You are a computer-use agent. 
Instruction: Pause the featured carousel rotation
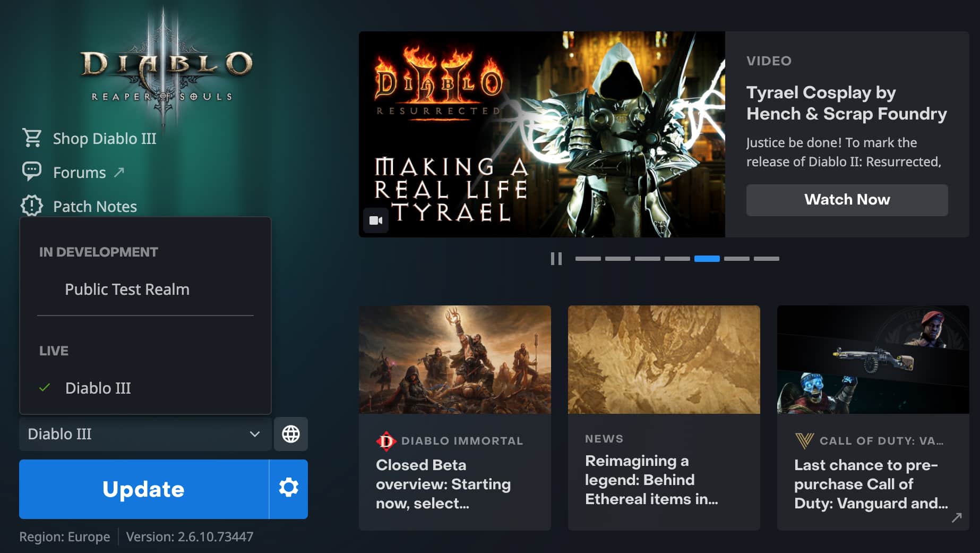coord(556,259)
